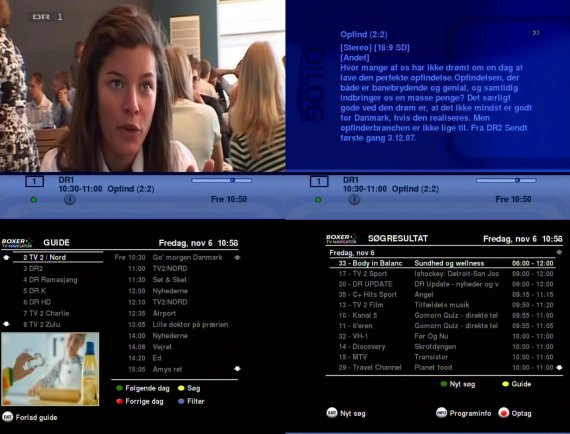Click the up arrow at top of search results
The height and width of the screenshot is (434, 570).
pyautogui.click(x=559, y=252)
